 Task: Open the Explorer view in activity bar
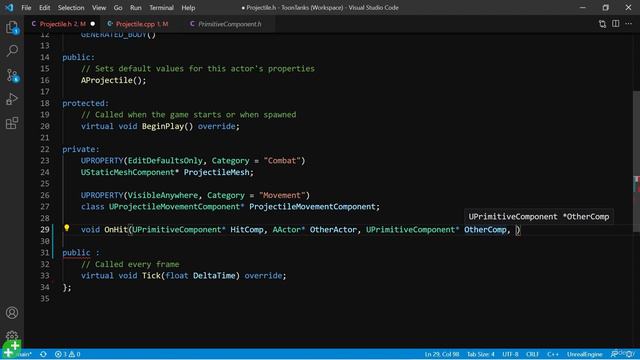12,27
